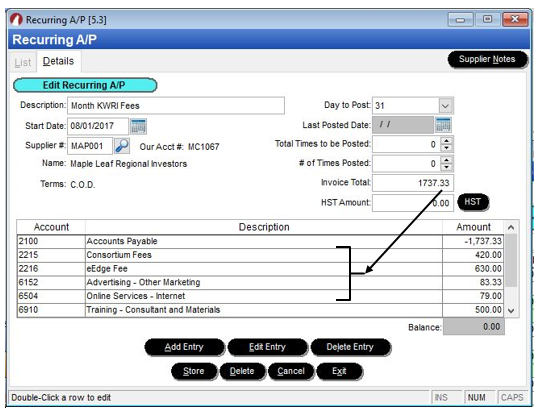Click the Add Entry button

pyautogui.click(x=184, y=347)
